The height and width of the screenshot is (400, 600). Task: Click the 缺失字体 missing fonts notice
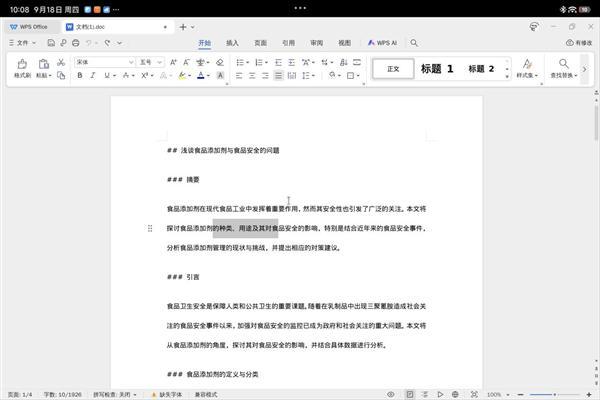pyautogui.click(x=170, y=394)
